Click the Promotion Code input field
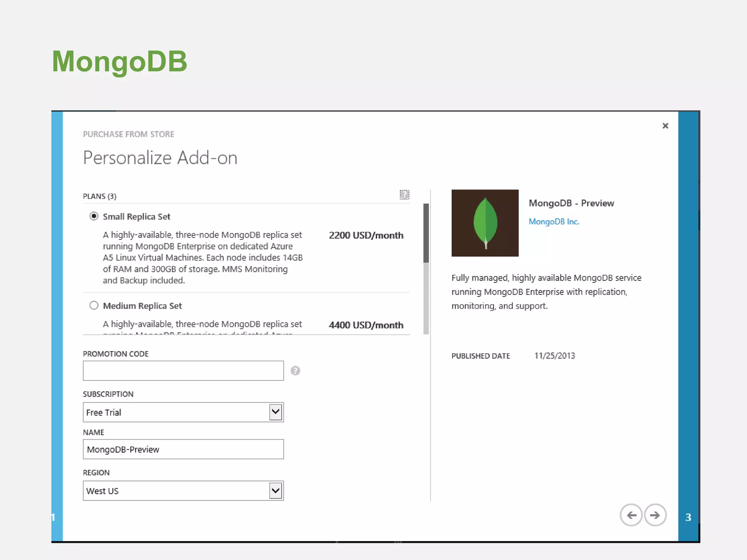Viewport: 747px width, 560px height. pos(183,371)
